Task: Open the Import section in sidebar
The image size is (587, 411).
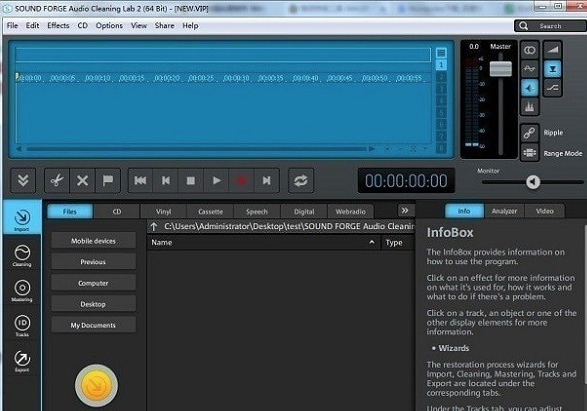Action: pyautogui.click(x=22, y=218)
